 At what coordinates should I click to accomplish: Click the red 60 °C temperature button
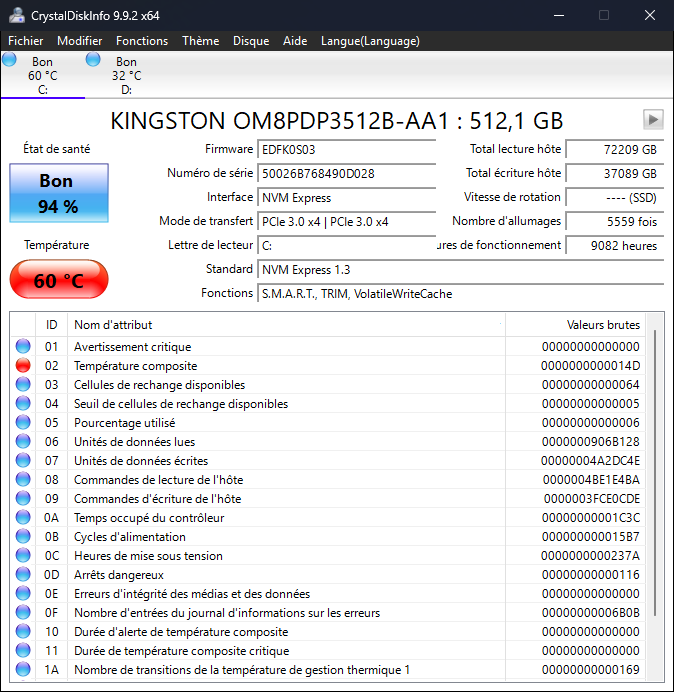(x=59, y=280)
